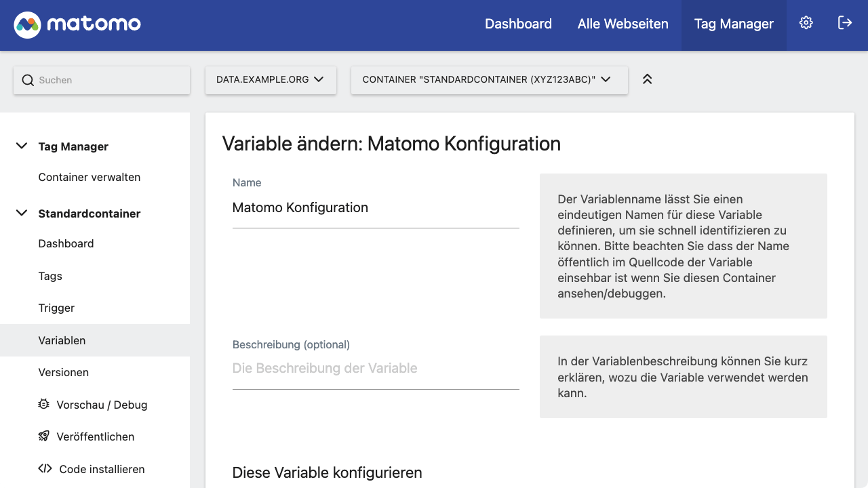Click the code icon beside Code installieren

click(45, 468)
